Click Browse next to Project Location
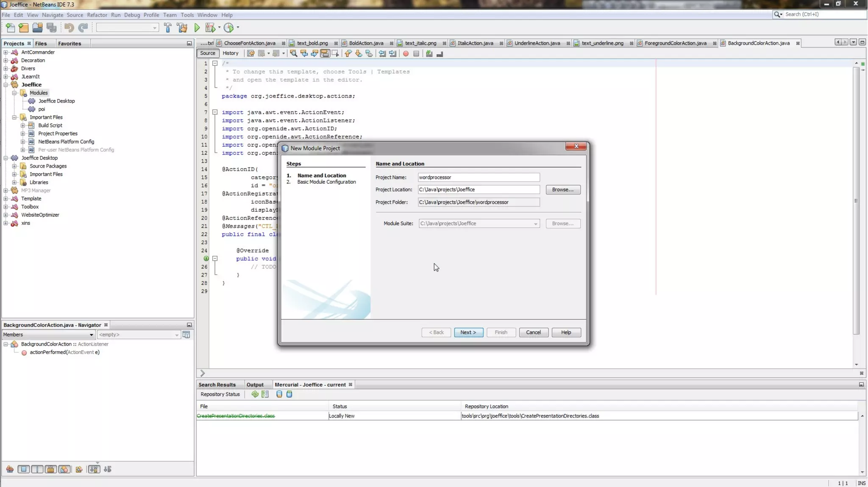The height and width of the screenshot is (487, 868). tap(563, 190)
